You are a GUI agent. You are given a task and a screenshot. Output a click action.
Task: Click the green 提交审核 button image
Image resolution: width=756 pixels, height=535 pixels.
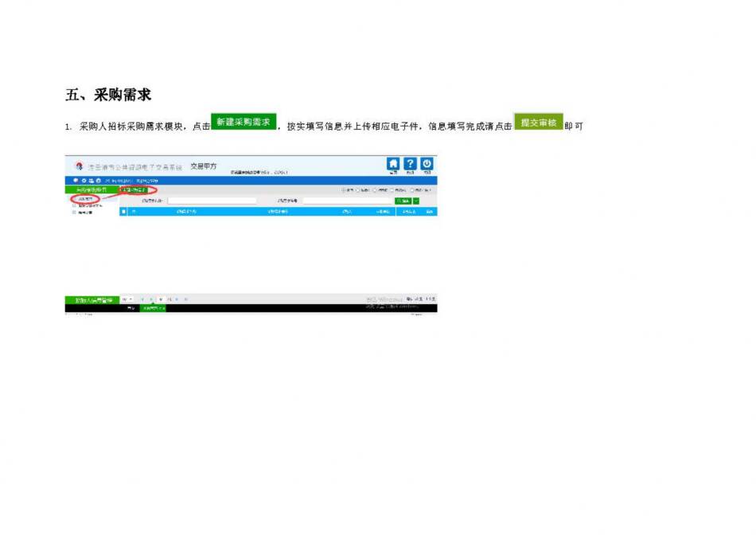pos(538,123)
